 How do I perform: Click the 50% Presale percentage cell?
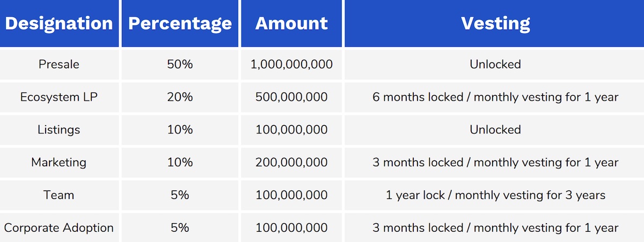pyautogui.click(x=180, y=65)
